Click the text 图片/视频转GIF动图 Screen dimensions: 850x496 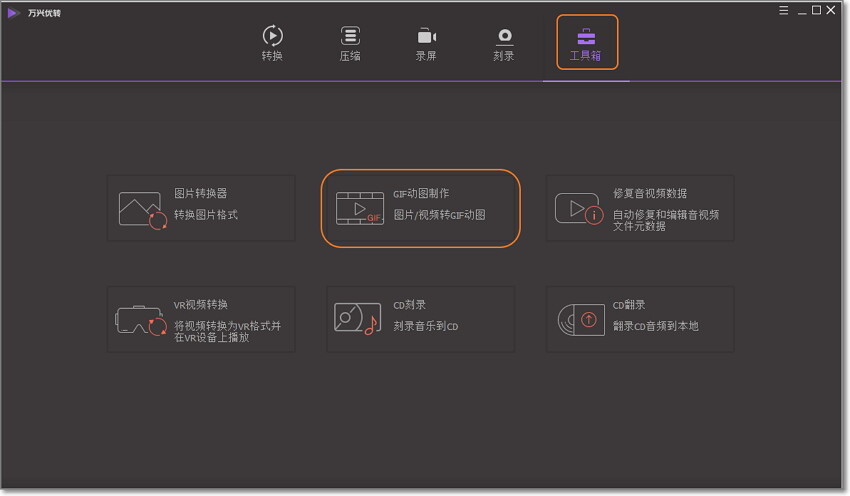pyautogui.click(x=440, y=215)
